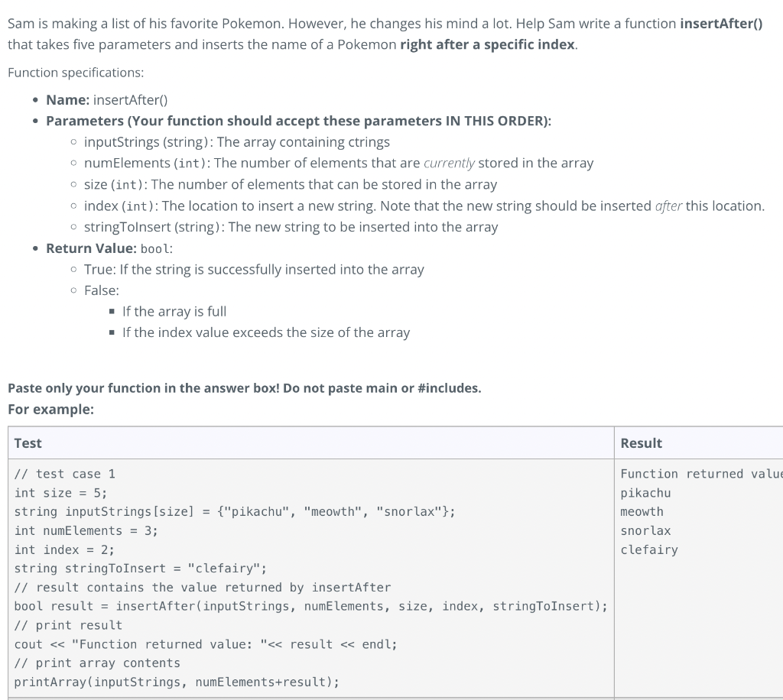783x700 pixels.
Task: Click 'clefairy' in the Result column
Action: click(x=649, y=549)
